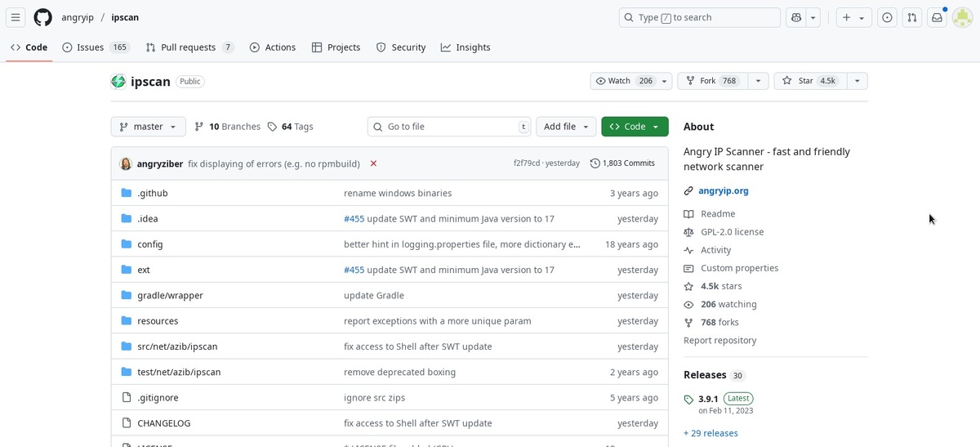Open the Add file dropdown
Viewport: 980px width, 447px height.
[x=566, y=127]
